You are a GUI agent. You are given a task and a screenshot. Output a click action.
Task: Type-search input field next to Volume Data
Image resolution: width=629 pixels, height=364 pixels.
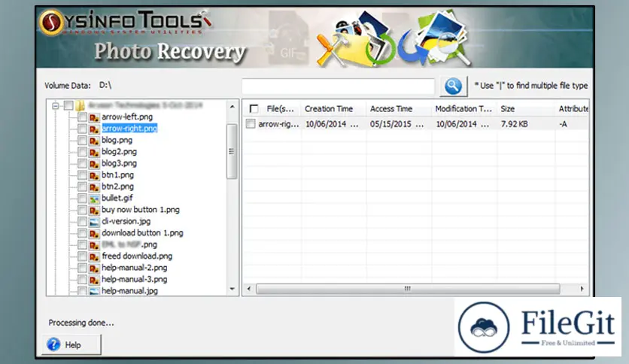pyautogui.click(x=338, y=86)
